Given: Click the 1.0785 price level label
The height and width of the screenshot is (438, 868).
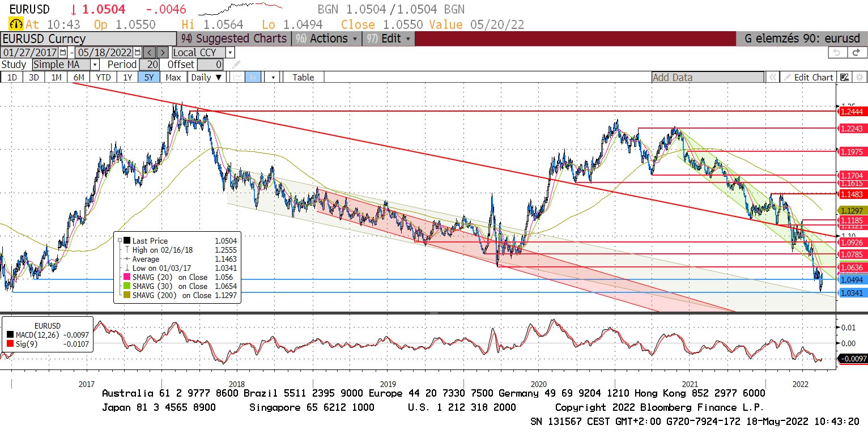Looking at the screenshot, I should (x=852, y=254).
